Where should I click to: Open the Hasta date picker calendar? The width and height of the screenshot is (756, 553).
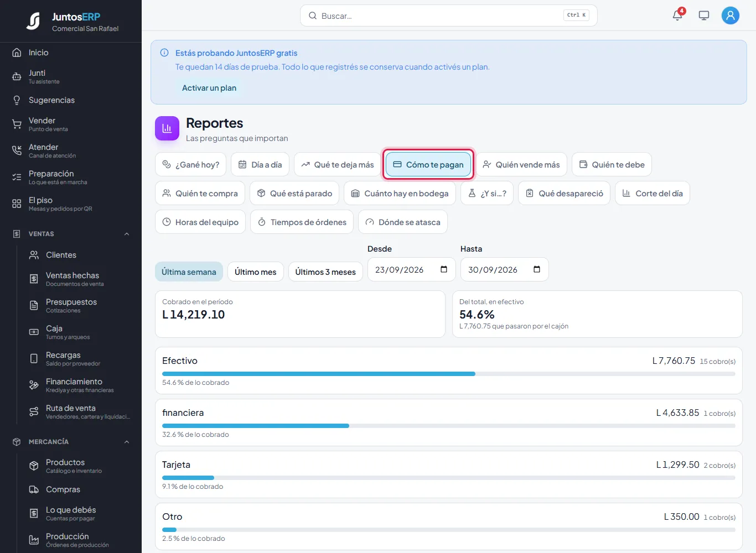(537, 269)
